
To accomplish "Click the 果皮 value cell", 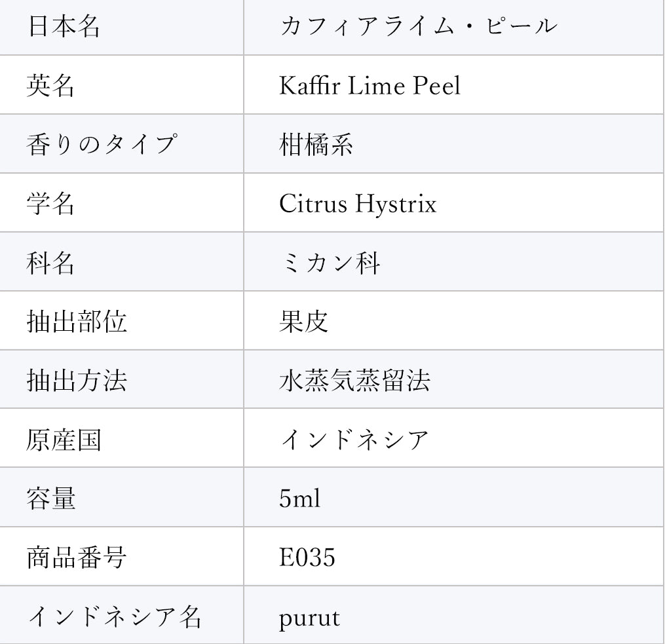I will click(x=303, y=321).
